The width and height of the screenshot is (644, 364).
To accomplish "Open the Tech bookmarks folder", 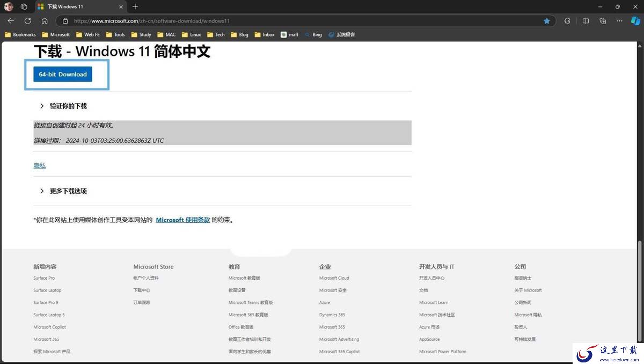I will [216, 34].
